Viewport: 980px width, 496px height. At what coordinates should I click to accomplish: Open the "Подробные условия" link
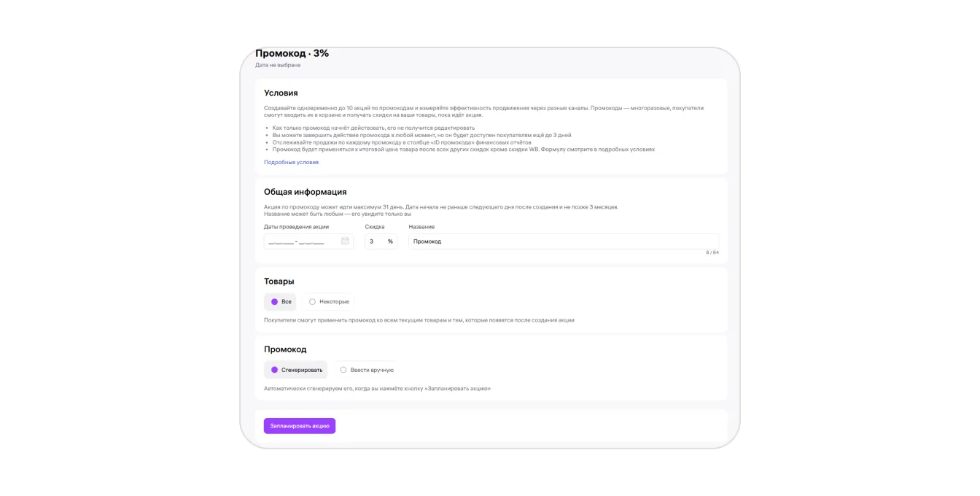click(291, 163)
